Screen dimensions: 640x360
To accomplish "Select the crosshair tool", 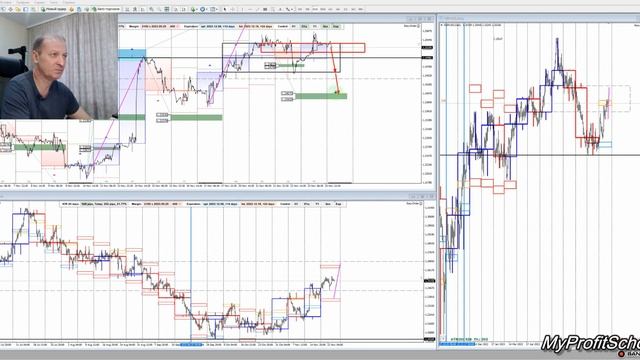I will (232, 9).
